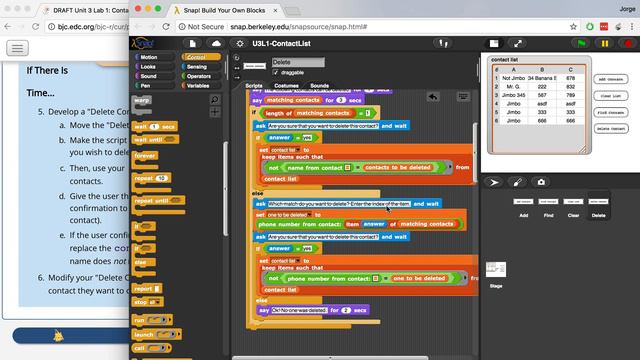Click the Snap! logo in the toolbar
The height and width of the screenshot is (360, 640).
pyautogui.click(x=143, y=43)
